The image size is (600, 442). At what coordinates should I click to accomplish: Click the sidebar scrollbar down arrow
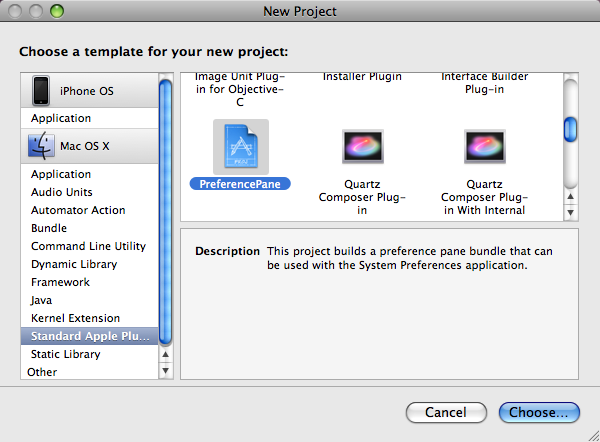166,371
